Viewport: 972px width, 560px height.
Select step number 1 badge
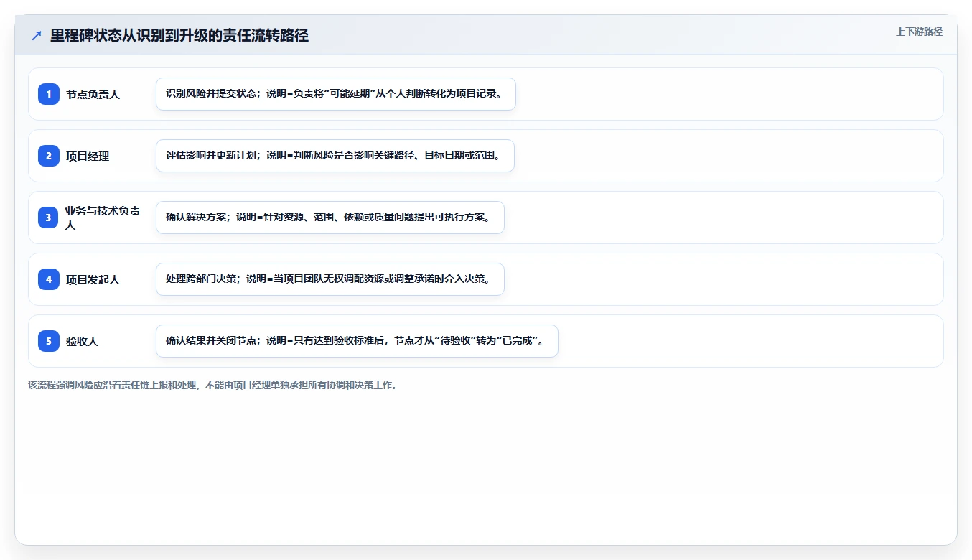tap(49, 94)
